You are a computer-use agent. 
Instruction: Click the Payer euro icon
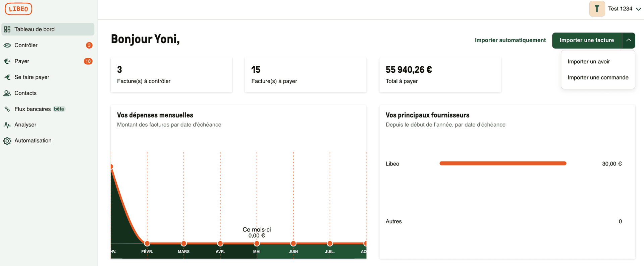7,61
